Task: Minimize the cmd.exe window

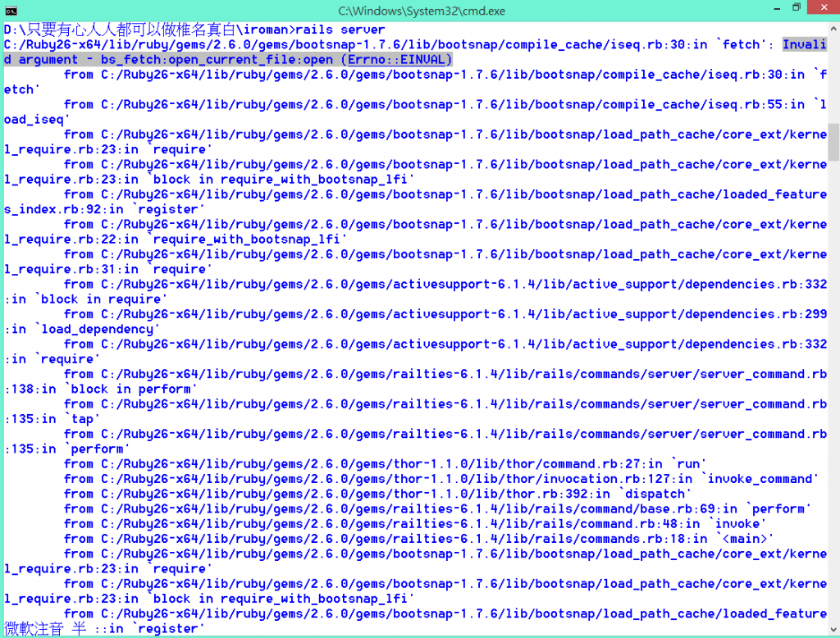Action: 776,9
